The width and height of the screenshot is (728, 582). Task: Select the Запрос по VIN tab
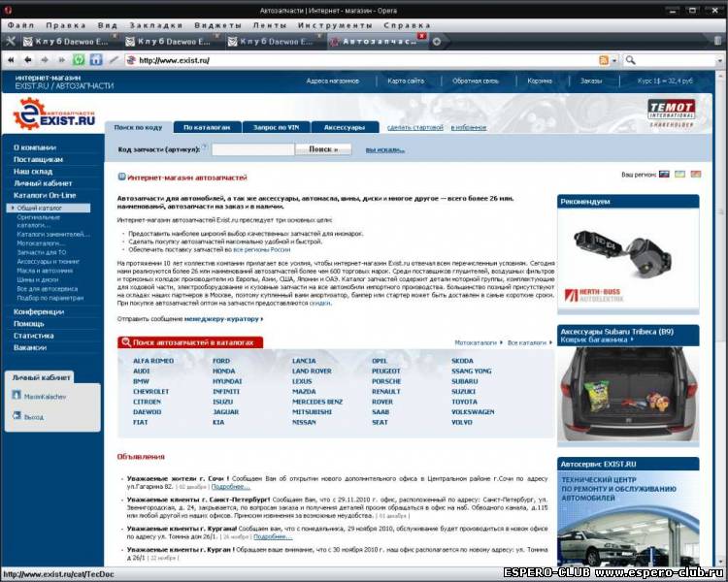276,127
